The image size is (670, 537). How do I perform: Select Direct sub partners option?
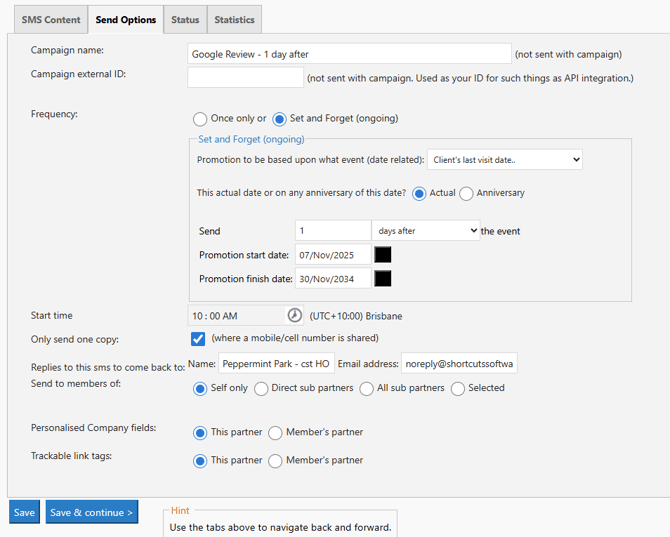pos(261,389)
